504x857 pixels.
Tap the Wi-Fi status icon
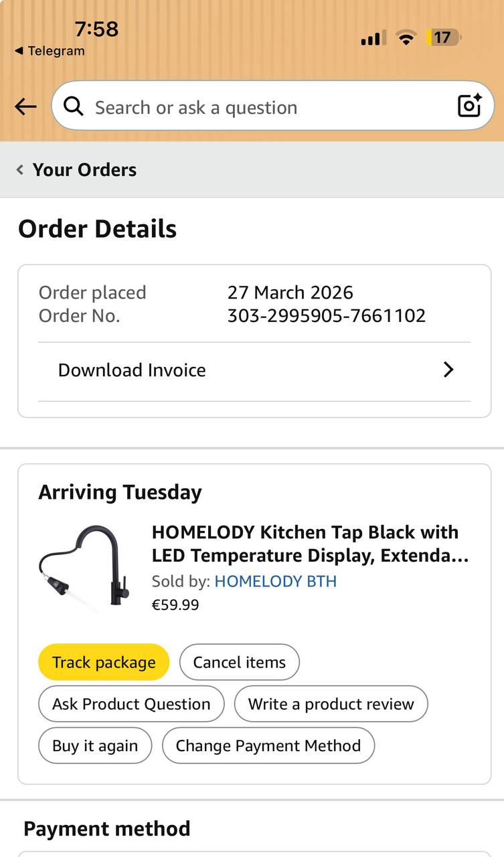(x=405, y=37)
